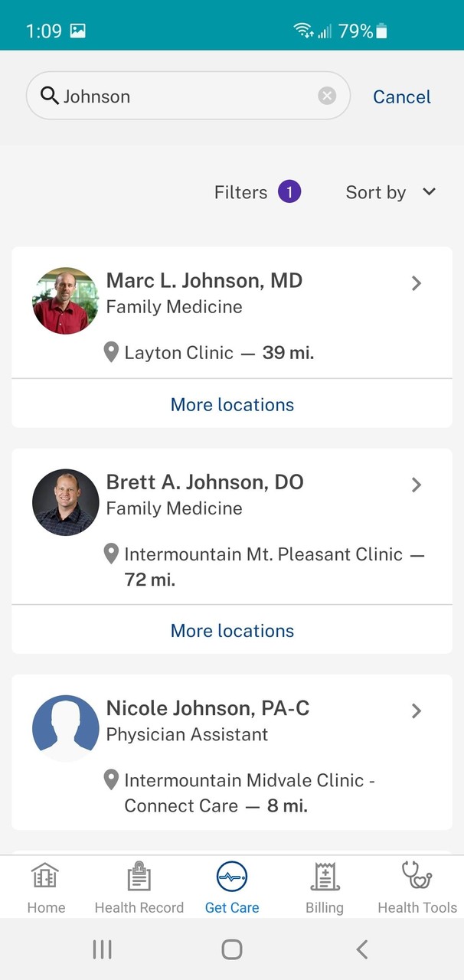This screenshot has width=464, height=980.
Task: Open Brett A. Johnson details chevron
Action: tap(417, 485)
